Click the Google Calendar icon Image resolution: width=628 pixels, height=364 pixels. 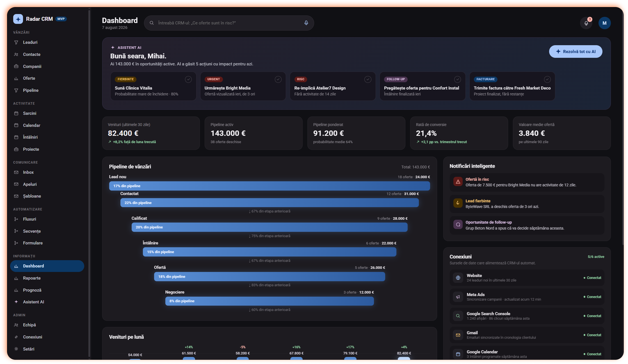[x=458, y=354]
